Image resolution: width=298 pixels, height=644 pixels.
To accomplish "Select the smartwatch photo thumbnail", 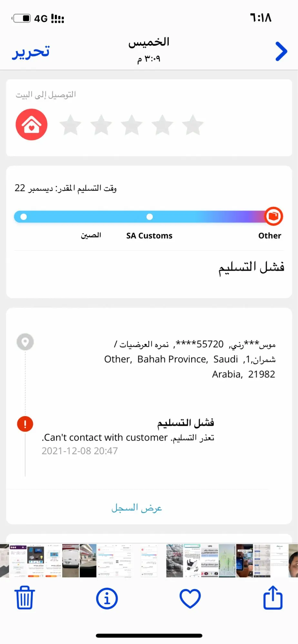I will pos(244,561).
